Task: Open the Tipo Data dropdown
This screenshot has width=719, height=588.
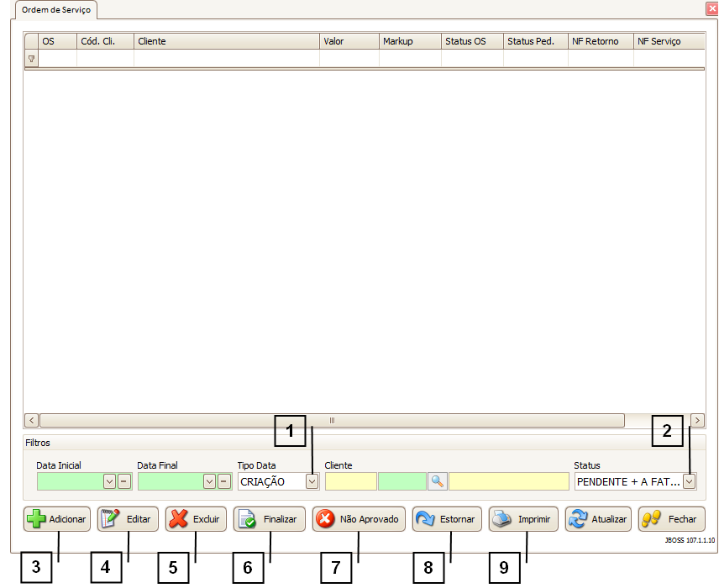Action: pos(312,481)
